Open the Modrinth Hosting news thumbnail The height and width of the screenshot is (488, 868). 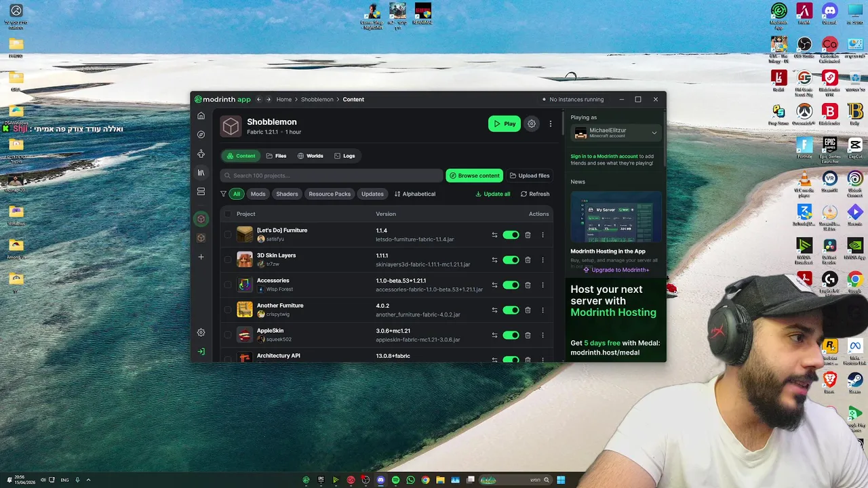pyautogui.click(x=616, y=217)
